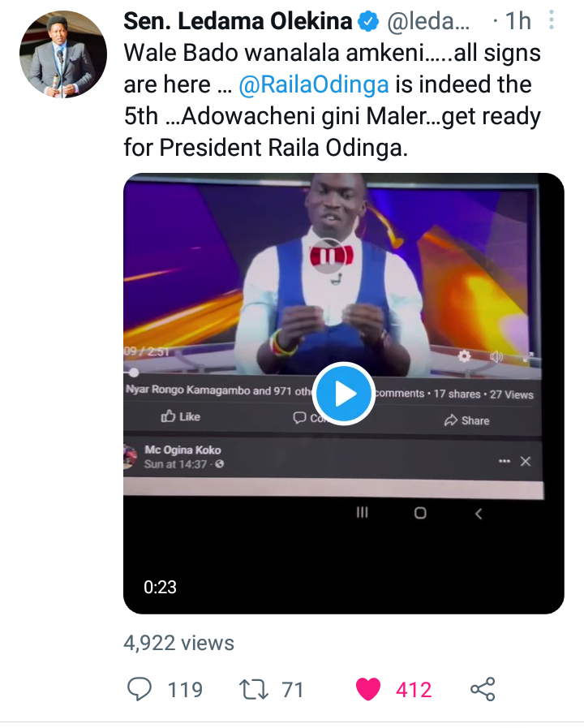
Task: Click the Facebook Like thumbs-up button
Action: (x=180, y=416)
